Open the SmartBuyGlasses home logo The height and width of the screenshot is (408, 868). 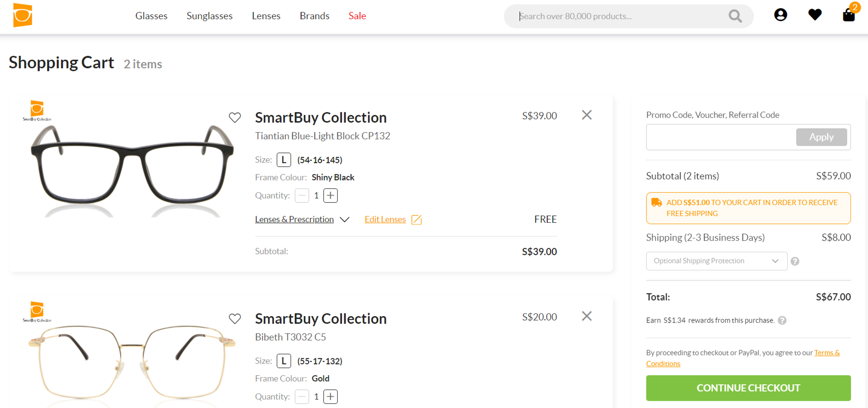pos(23,15)
